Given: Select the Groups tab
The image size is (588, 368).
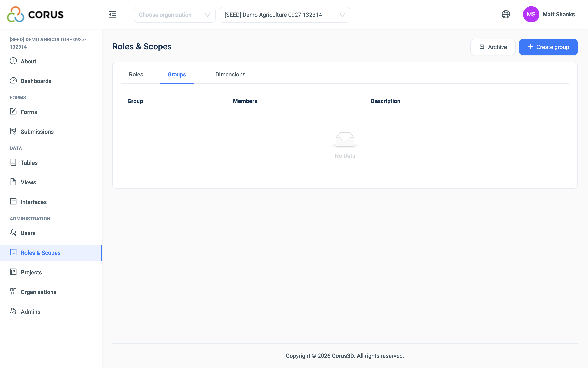Looking at the screenshot, I should [177, 74].
